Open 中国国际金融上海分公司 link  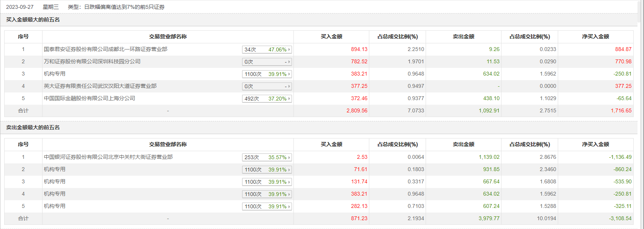(x=89, y=98)
